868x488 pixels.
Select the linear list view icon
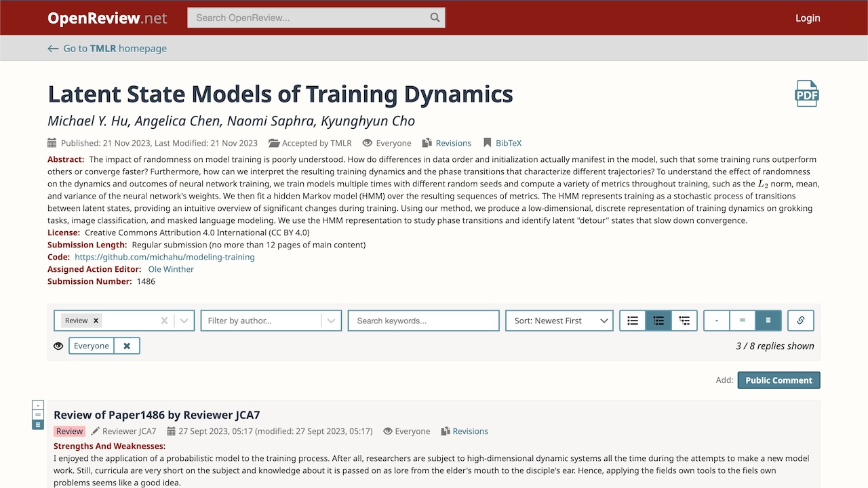point(633,321)
